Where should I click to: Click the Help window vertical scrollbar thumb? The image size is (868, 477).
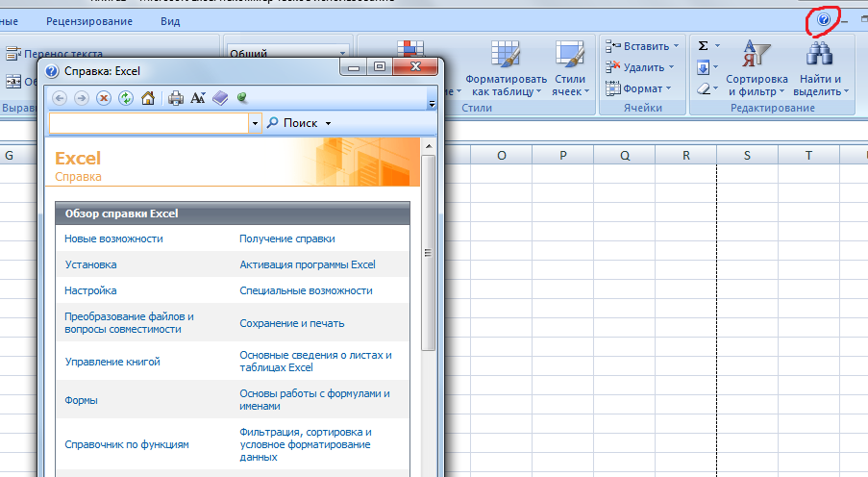[428, 253]
